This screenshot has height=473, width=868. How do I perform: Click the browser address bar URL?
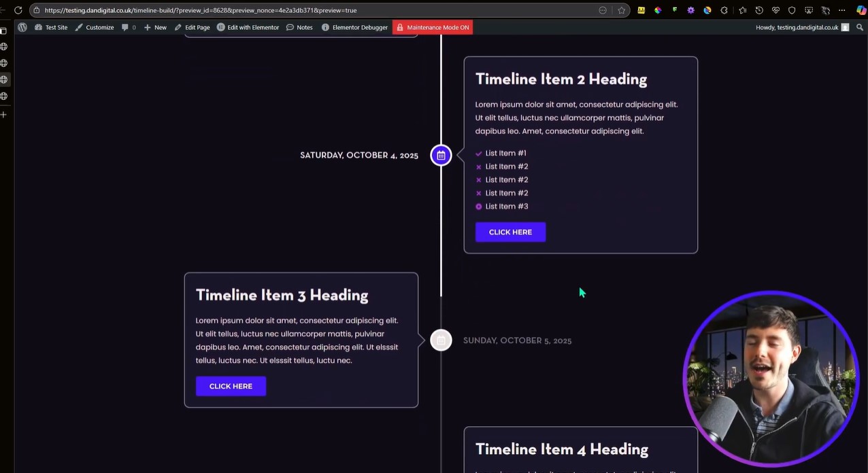pos(201,10)
